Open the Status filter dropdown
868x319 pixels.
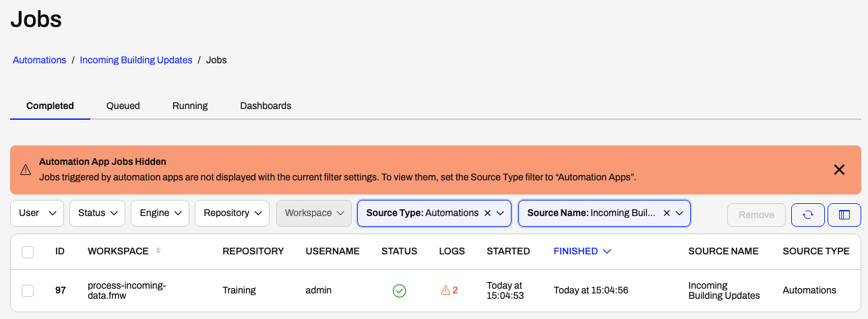97,213
